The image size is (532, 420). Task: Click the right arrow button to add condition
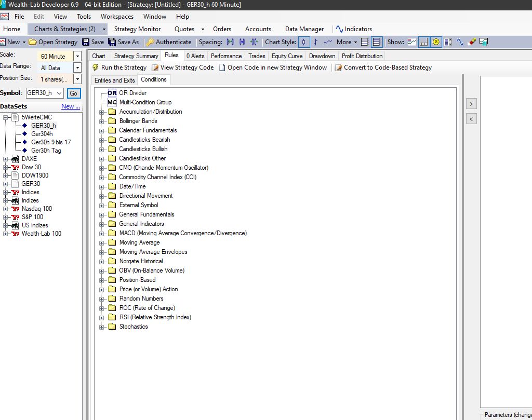pos(471,104)
